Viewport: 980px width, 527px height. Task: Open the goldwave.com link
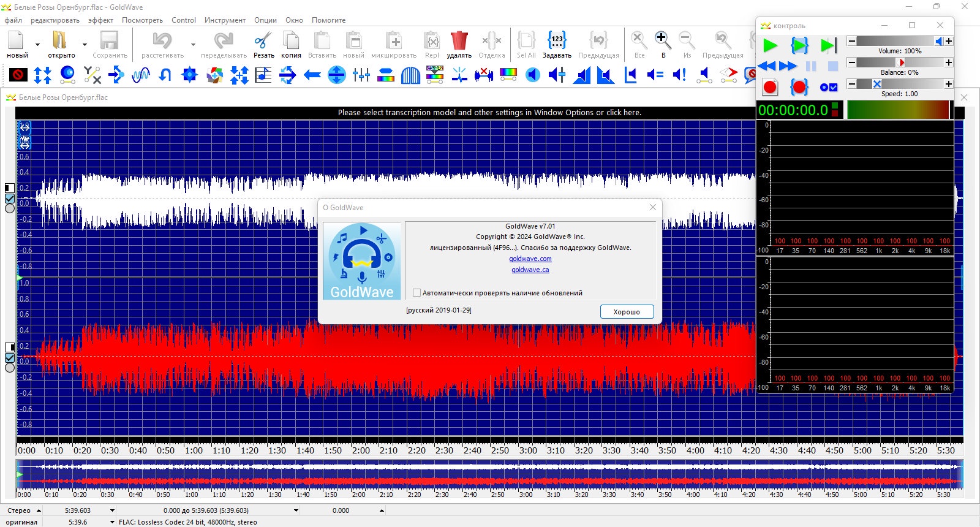530,259
